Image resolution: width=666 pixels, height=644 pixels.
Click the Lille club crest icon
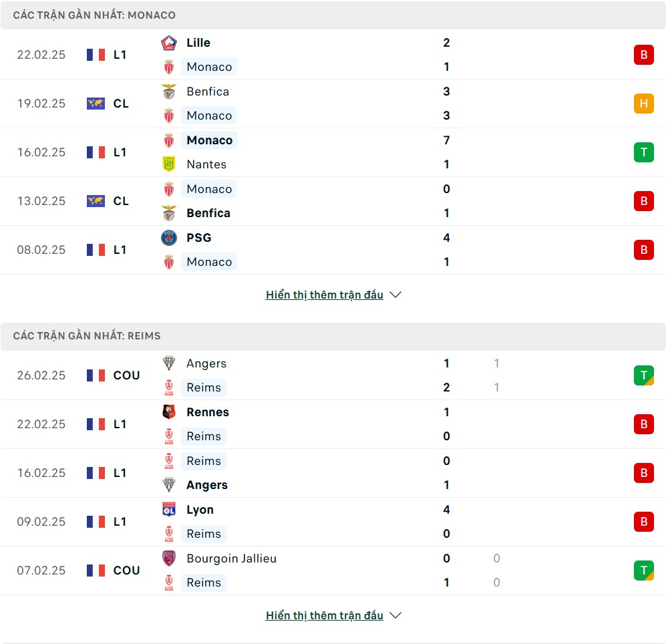pos(169,43)
